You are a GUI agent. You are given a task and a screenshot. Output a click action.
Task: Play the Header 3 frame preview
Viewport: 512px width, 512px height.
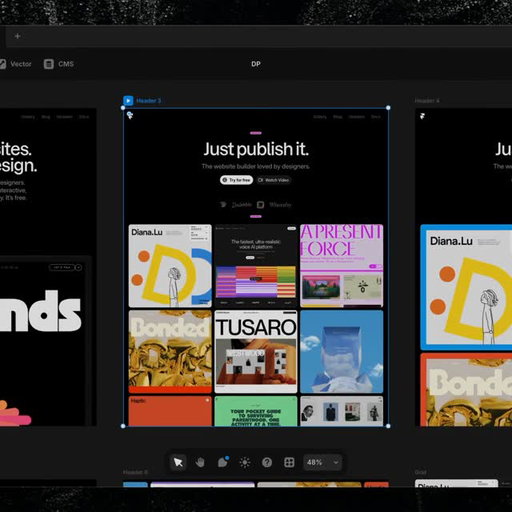click(128, 100)
